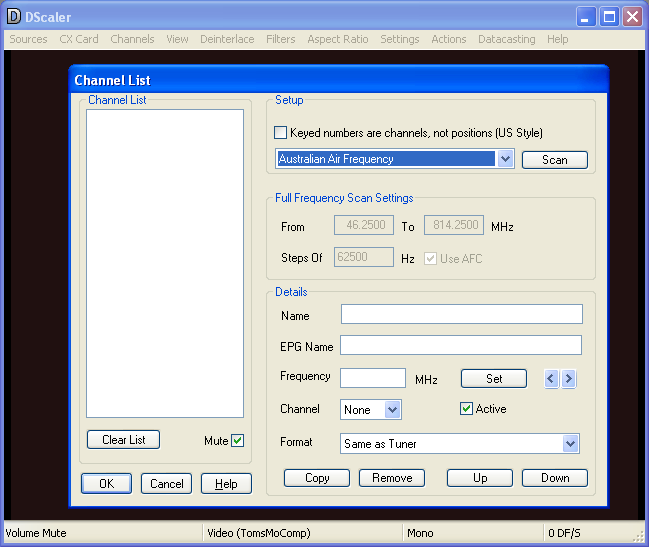Click the Clear List button
Screen dimensions: 649x547
pos(123,439)
